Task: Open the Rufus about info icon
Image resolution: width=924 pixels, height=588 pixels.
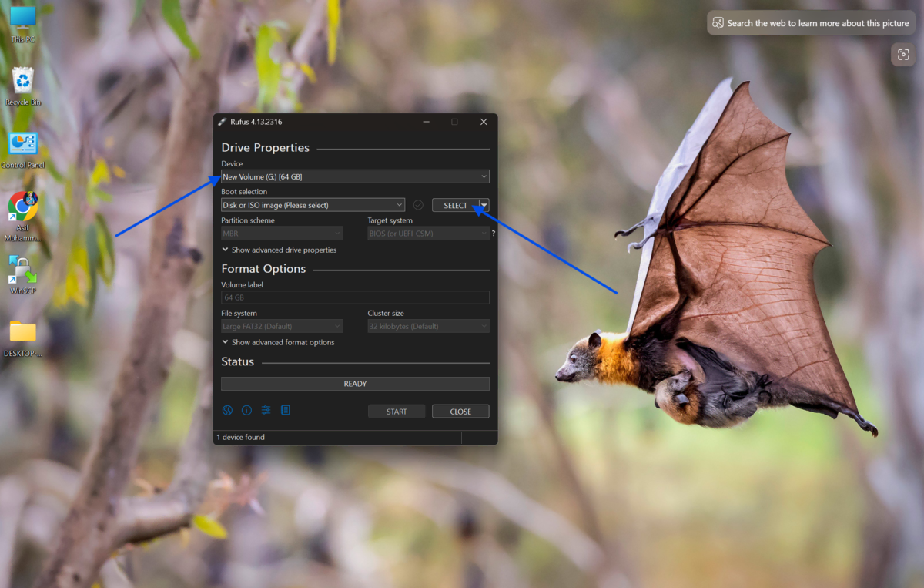Action: click(x=246, y=411)
